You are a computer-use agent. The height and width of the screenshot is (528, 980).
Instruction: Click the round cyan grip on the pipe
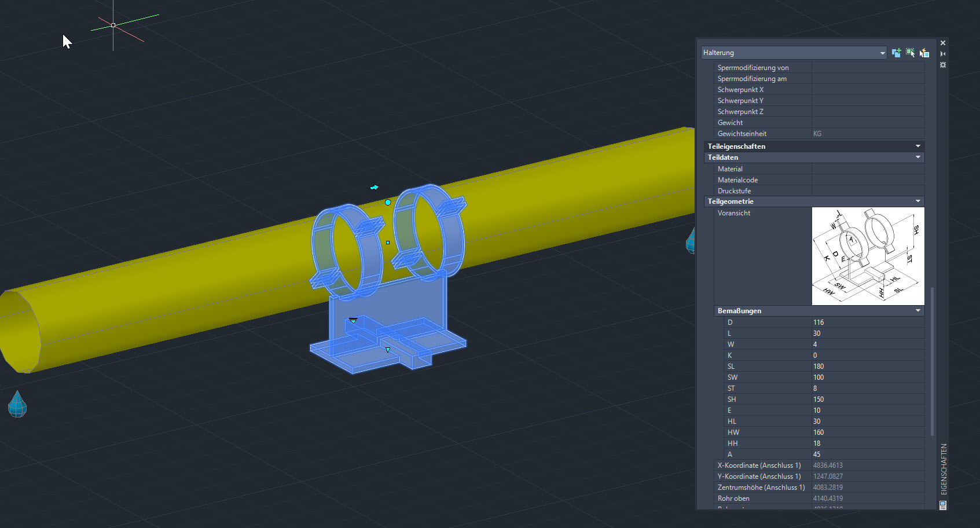388,202
